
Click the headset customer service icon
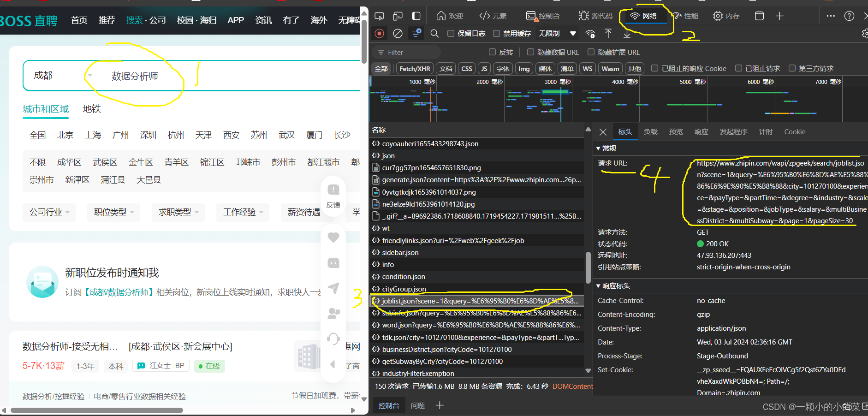pos(333,339)
